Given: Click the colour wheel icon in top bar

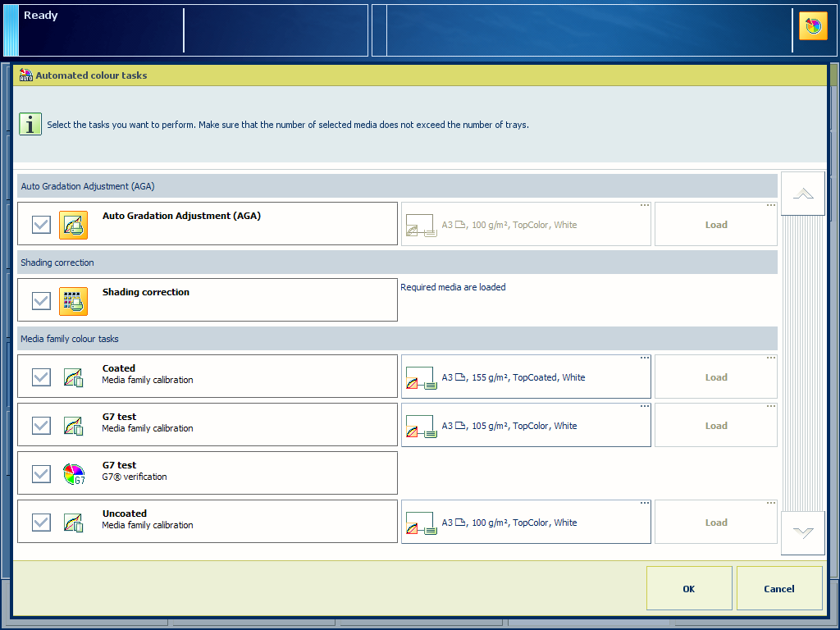Looking at the screenshot, I should point(813,26).
